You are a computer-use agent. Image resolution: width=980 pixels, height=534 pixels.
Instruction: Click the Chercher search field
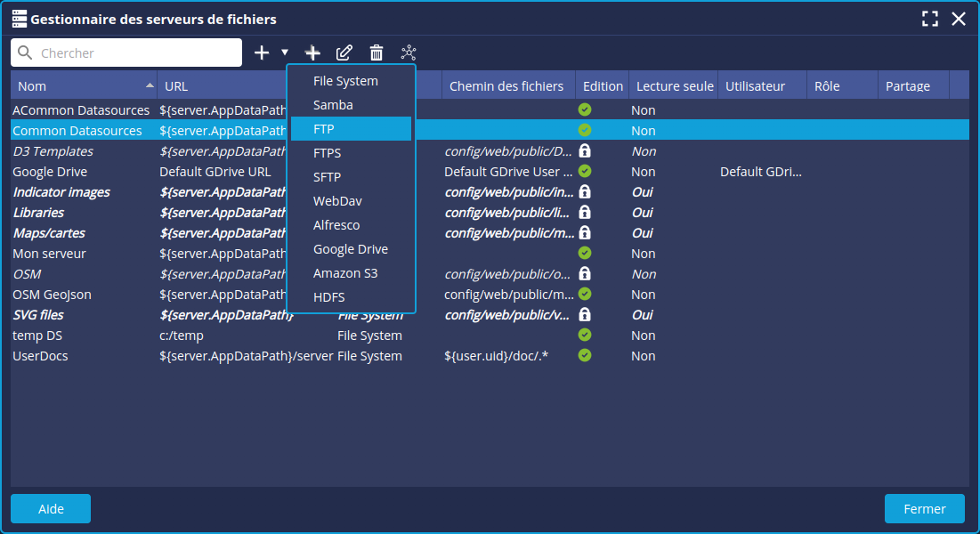tap(134, 53)
